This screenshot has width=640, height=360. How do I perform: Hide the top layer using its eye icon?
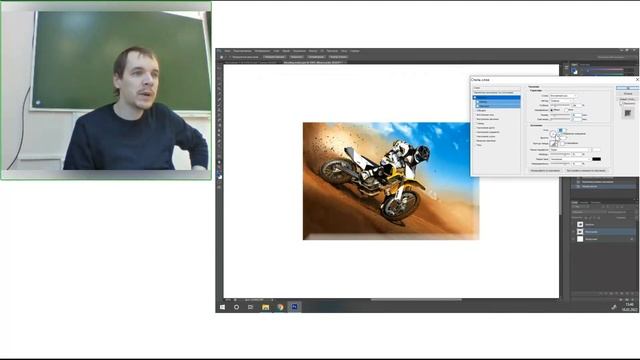coord(573,224)
